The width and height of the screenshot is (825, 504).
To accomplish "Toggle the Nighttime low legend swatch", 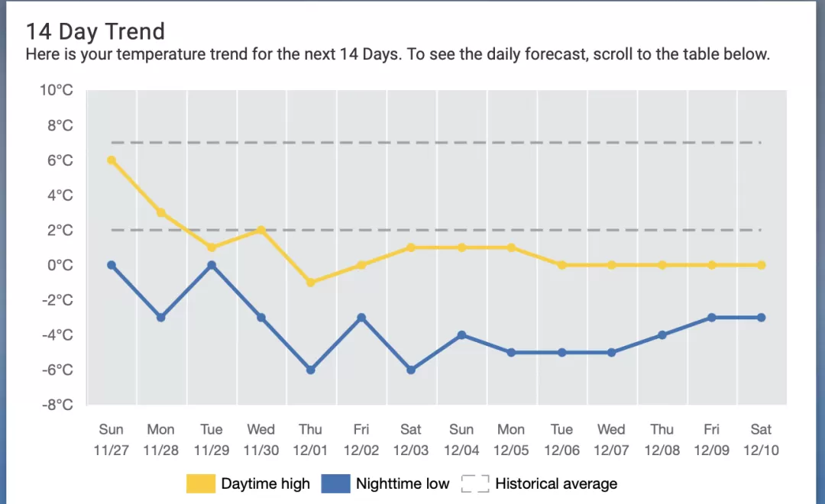I will pyautogui.click(x=335, y=483).
